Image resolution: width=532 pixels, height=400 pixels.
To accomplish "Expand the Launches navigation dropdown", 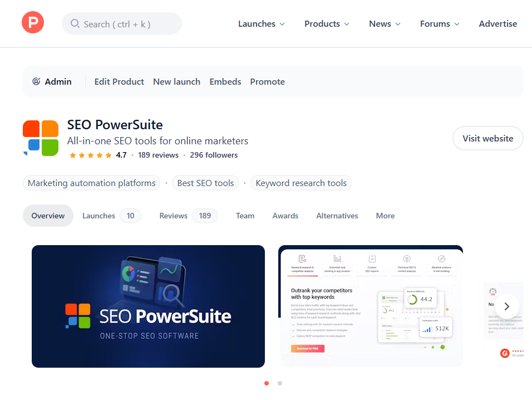I will click(x=261, y=24).
